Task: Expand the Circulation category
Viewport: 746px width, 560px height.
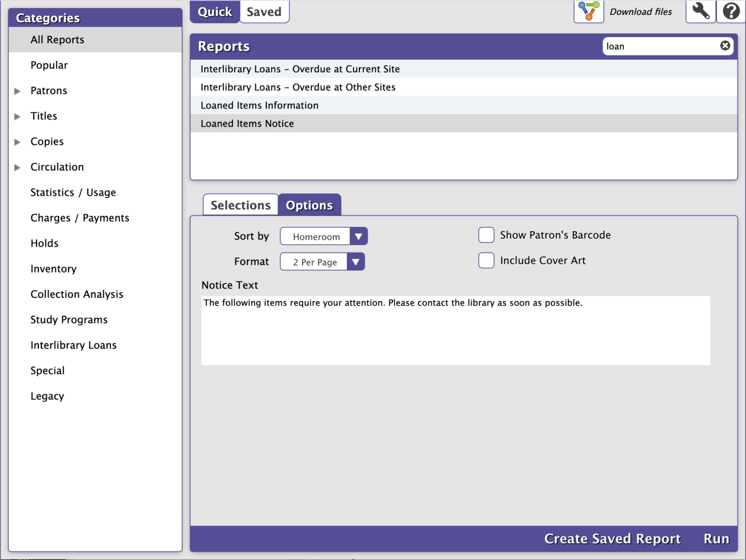Action: pyautogui.click(x=17, y=168)
